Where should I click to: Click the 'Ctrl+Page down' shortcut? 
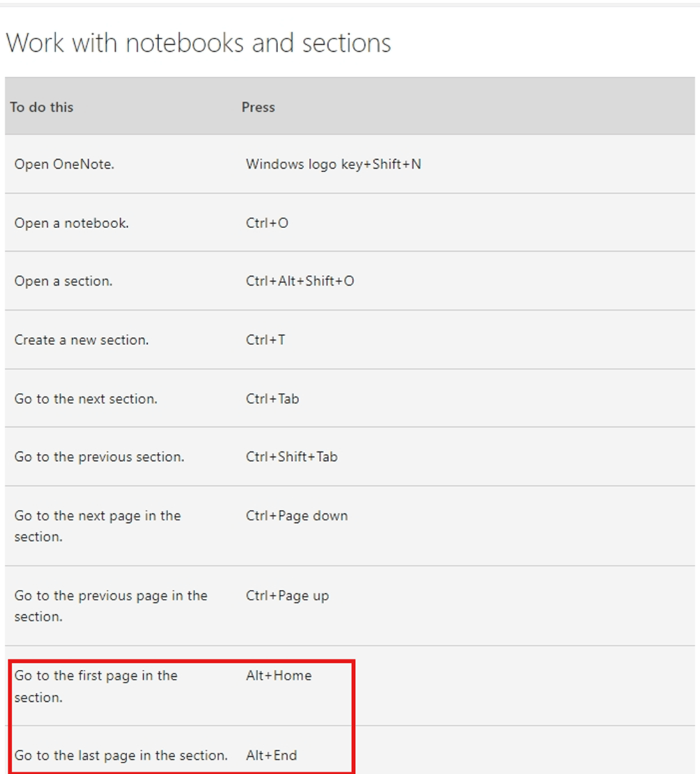point(297,515)
